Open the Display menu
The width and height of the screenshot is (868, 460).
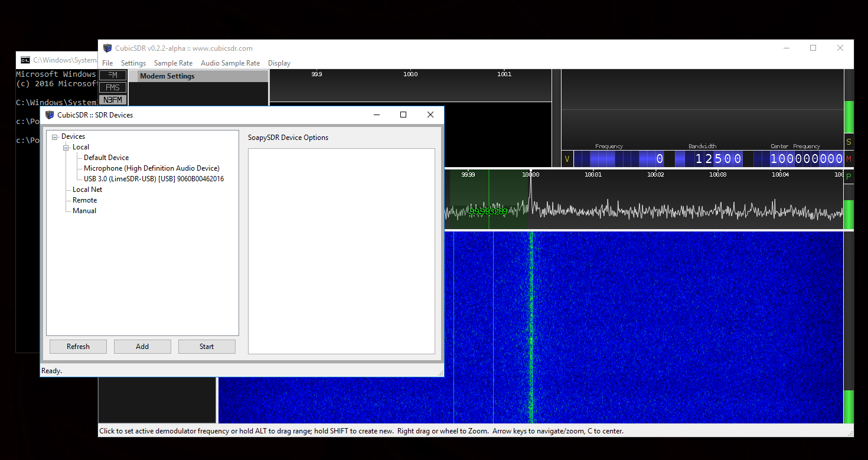pyautogui.click(x=279, y=63)
